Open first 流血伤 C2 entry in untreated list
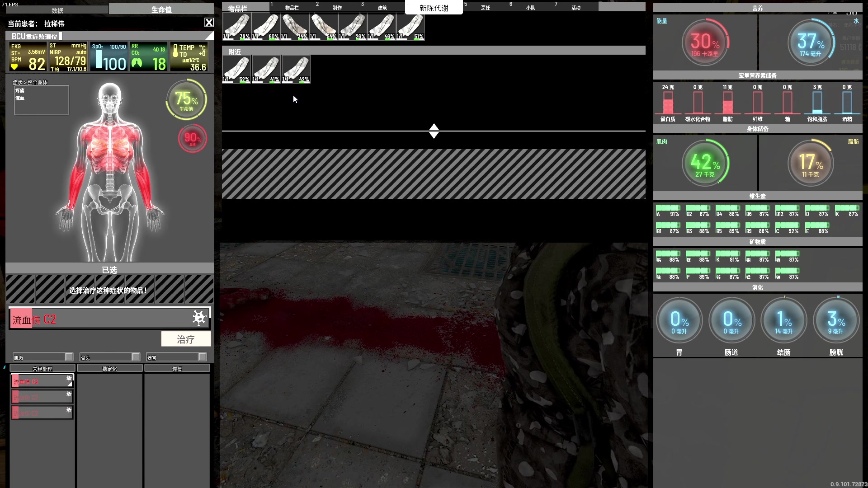868x488 pixels. (42, 381)
